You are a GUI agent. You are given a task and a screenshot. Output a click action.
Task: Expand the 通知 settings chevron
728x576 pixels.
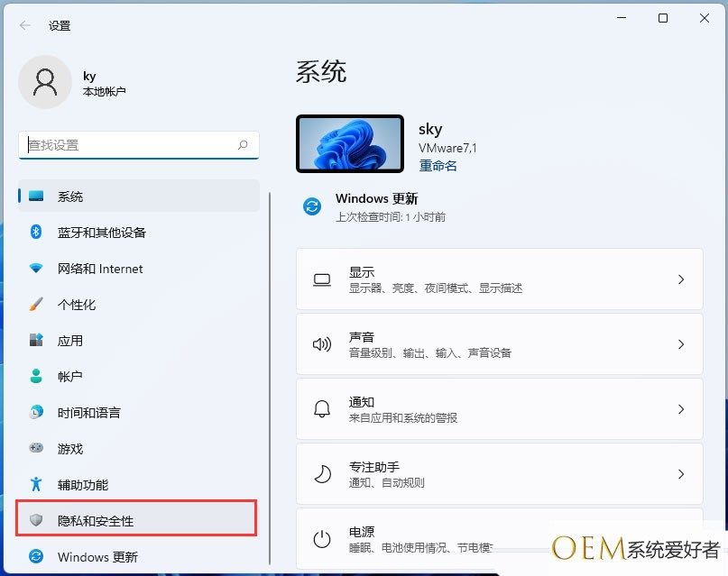point(681,409)
